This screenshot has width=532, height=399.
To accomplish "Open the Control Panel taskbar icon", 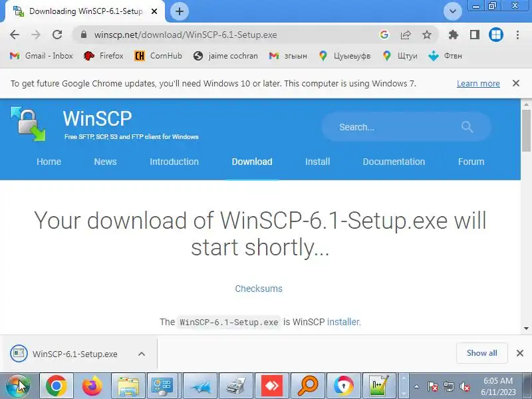I will click(163, 386).
